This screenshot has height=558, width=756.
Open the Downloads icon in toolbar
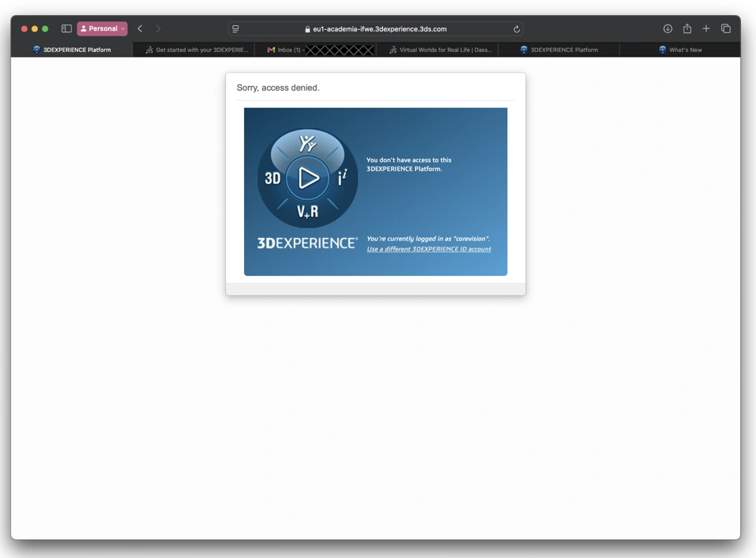(x=668, y=28)
